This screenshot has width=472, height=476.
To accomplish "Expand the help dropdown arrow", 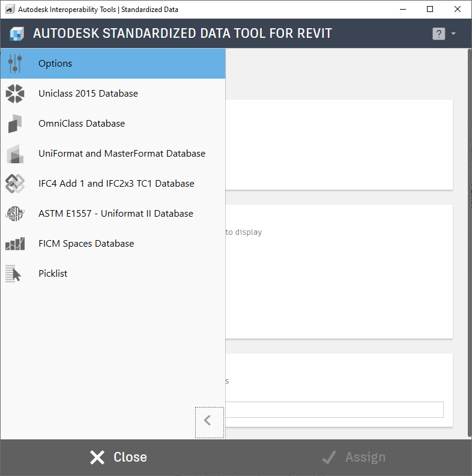I will (x=453, y=34).
